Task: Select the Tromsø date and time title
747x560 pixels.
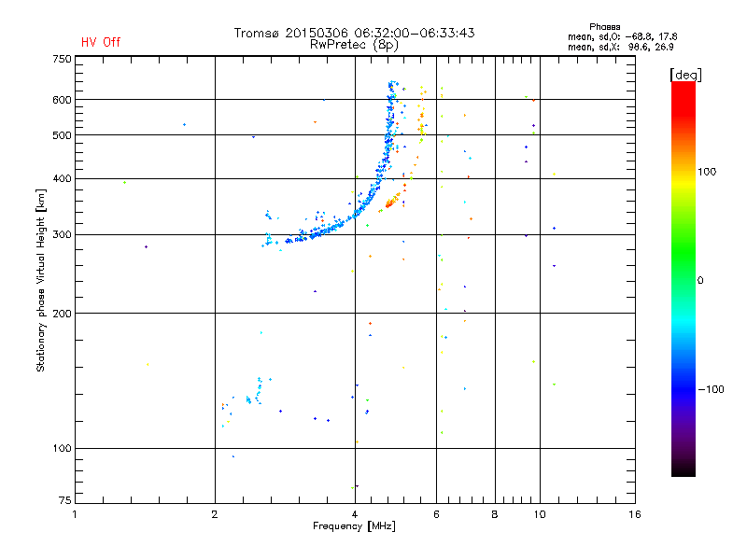Action: coord(354,33)
